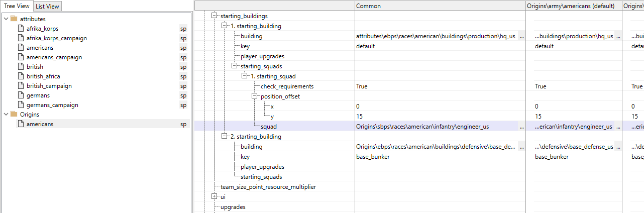Image resolution: width=644 pixels, height=213 pixels.
Task: Click browse button for engineer_us squad path
Action: click(x=521, y=127)
